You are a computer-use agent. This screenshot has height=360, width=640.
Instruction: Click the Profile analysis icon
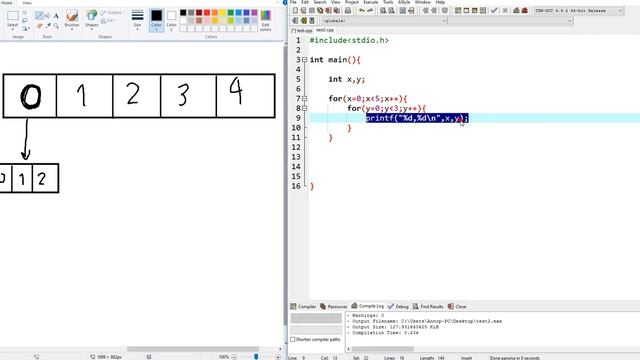click(x=516, y=11)
